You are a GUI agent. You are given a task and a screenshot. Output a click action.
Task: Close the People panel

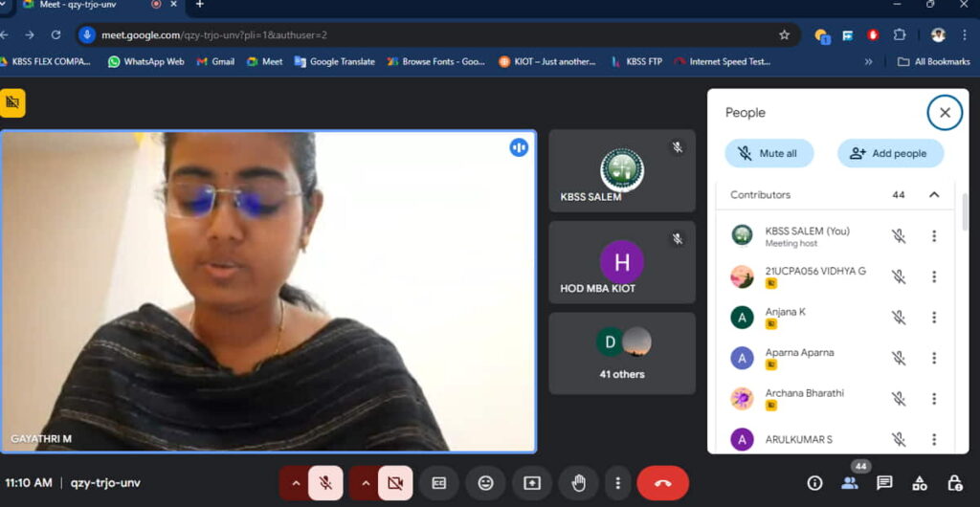coord(945,112)
